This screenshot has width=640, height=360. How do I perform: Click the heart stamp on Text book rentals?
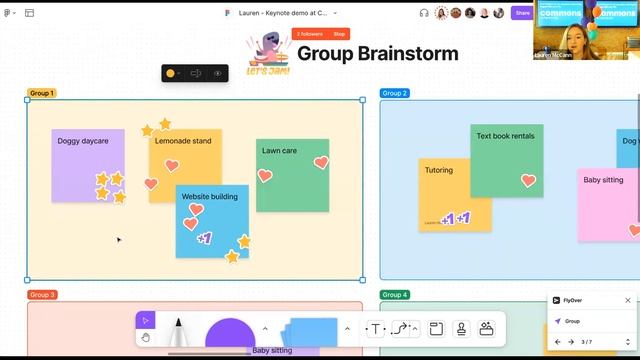pos(528,180)
